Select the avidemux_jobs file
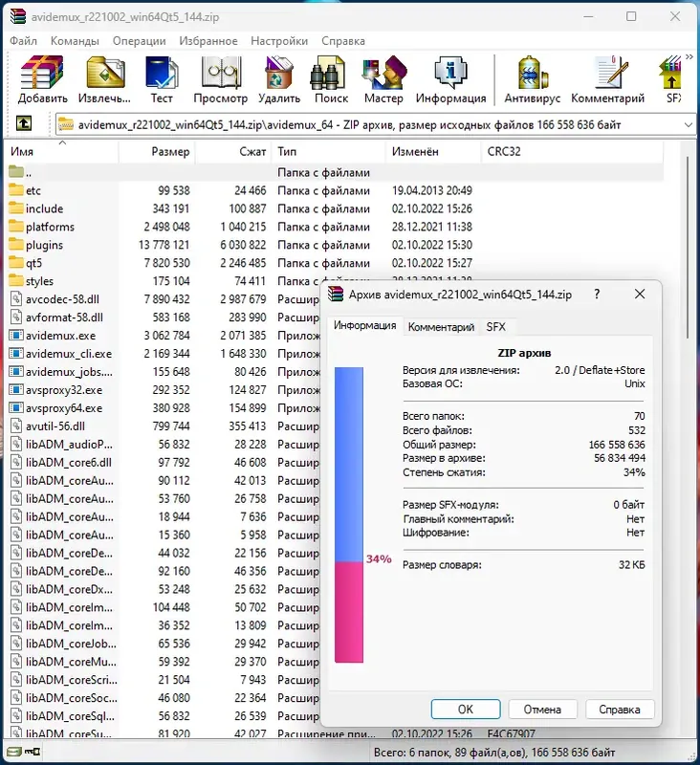Image resolution: width=700 pixels, height=765 pixels. click(164, 372)
